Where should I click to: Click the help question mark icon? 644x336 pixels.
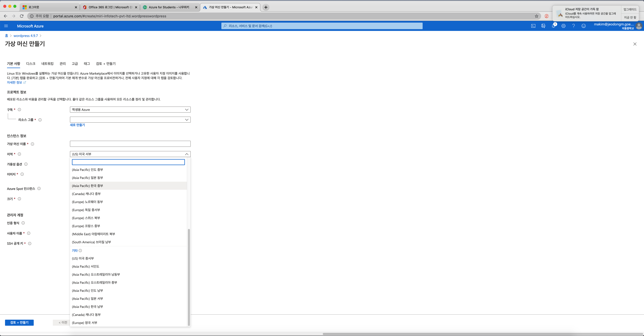pyautogui.click(x=574, y=26)
